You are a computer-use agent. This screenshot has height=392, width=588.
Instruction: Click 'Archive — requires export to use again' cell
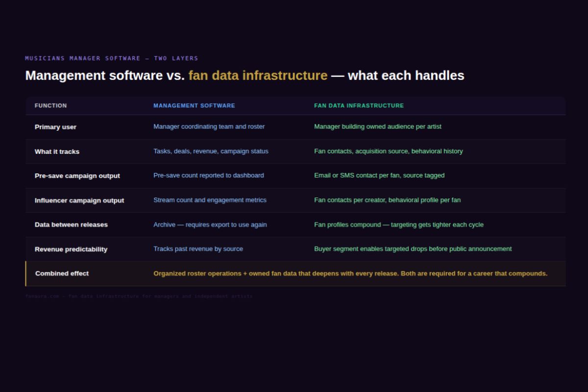210,225
